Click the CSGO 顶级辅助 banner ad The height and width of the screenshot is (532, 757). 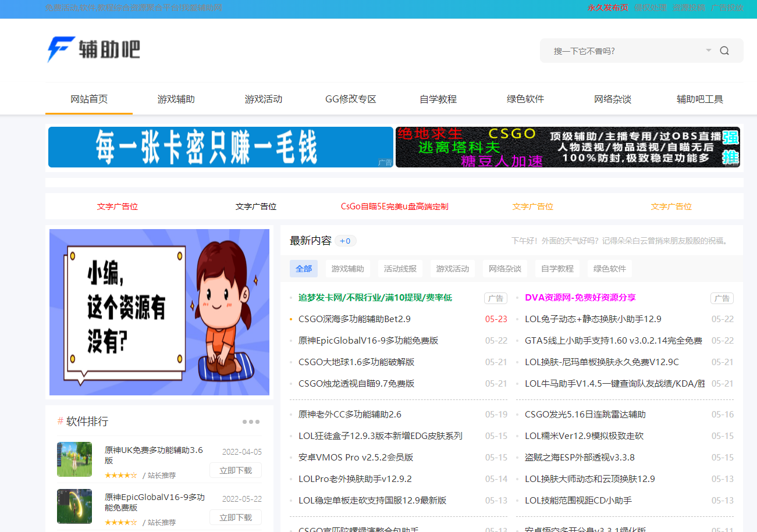(568, 147)
